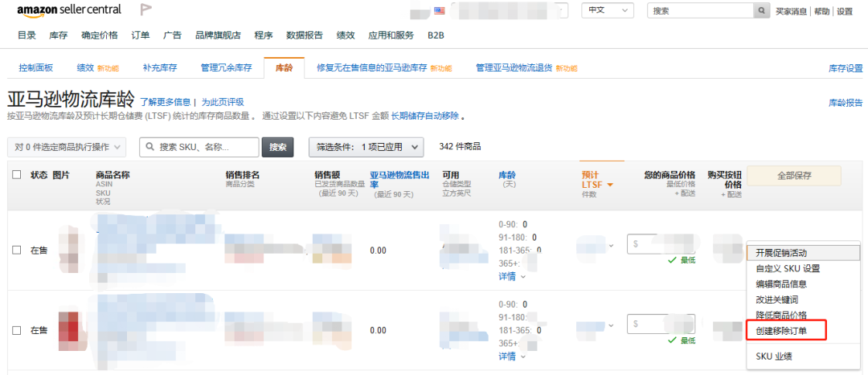This screenshot has height=375, width=868.
Task: Switch to the 补充库存 tab
Action: pyautogui.click(x=159, y=68)
